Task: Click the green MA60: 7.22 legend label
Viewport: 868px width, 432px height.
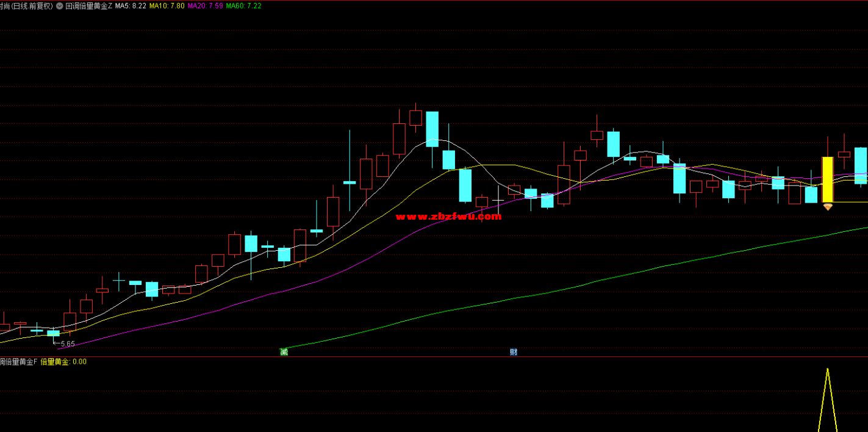Action: tap(243, 5)
